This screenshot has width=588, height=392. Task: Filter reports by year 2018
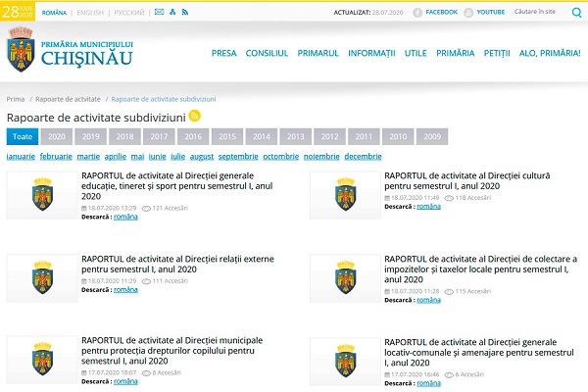click(x=124, y=136)
